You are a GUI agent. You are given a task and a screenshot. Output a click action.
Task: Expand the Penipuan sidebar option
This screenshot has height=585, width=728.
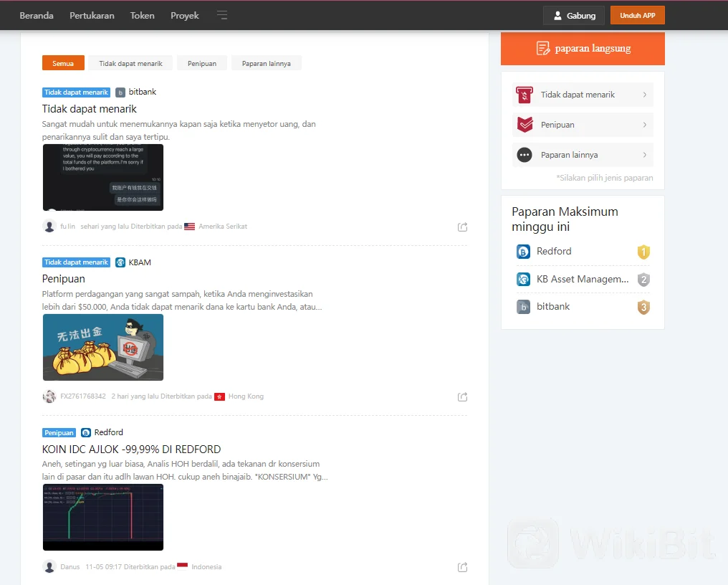point(583,125)
